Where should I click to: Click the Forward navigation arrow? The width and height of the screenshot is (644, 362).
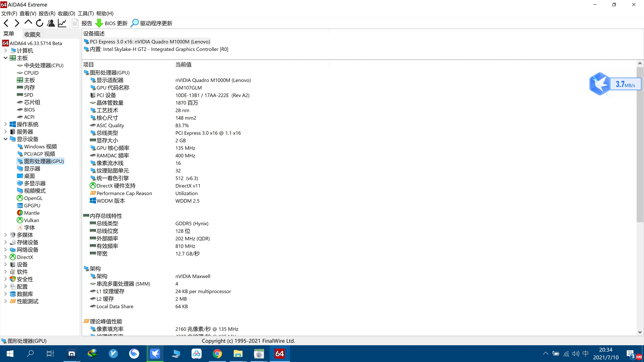click(x=17, y=23)
